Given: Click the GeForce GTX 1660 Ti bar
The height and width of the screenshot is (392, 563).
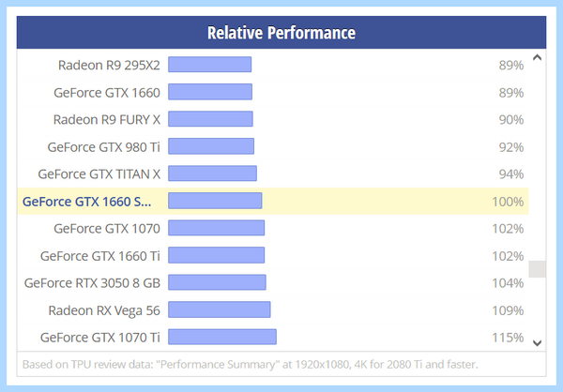Looking at the screenshot, I should coord(217,255).
